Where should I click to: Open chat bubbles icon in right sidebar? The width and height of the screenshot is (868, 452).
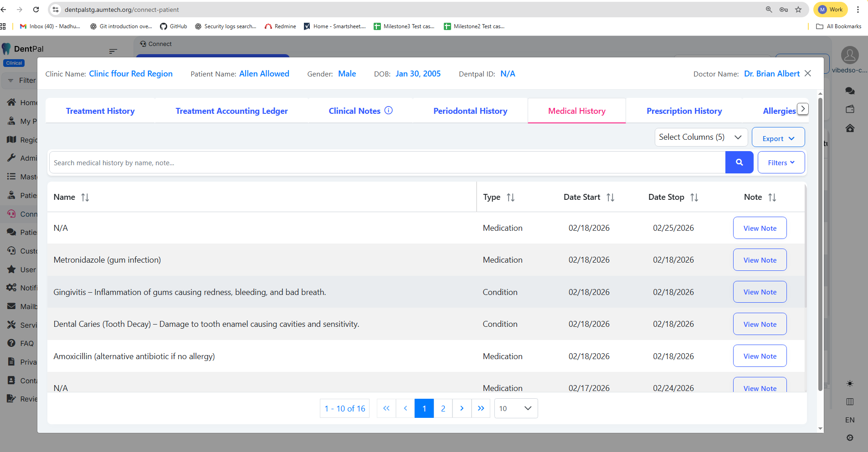850,91
